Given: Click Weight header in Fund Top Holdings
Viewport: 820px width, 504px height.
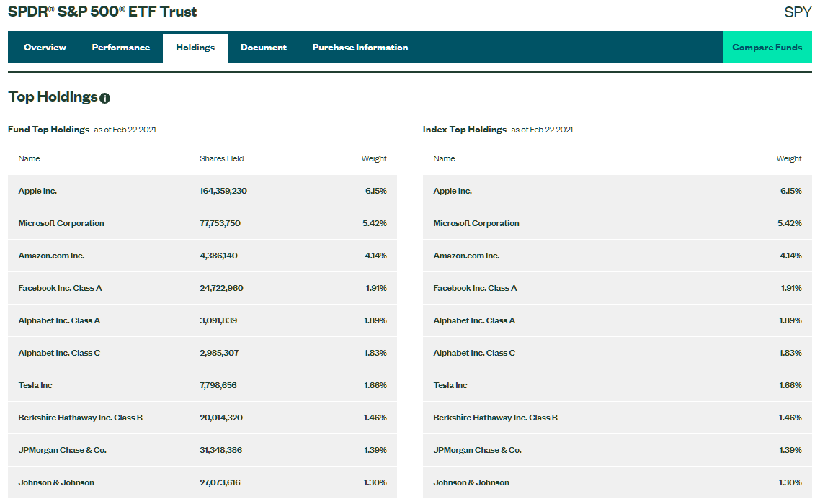Looking at the screenshot, I should coord(373,158).
